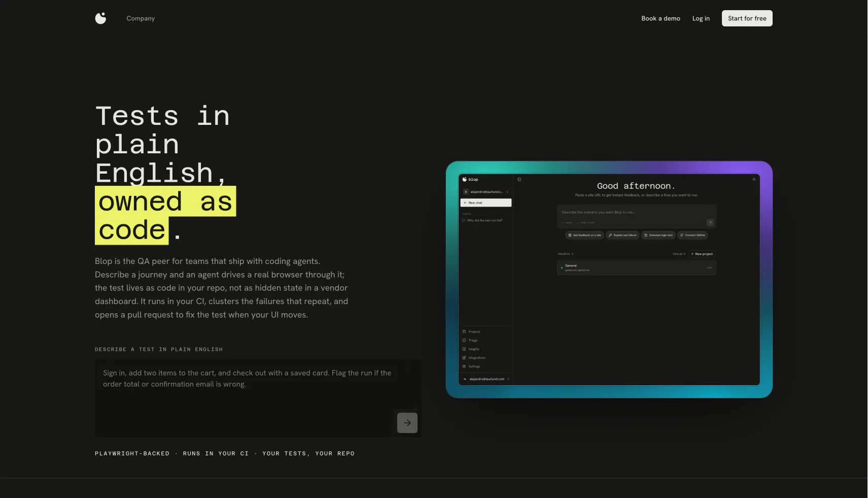The image size is (868, 498).
Task: Expand the alejandro@laurlund.com account menu at the bottom of the preview sidebar
Action: coord(485,379)
